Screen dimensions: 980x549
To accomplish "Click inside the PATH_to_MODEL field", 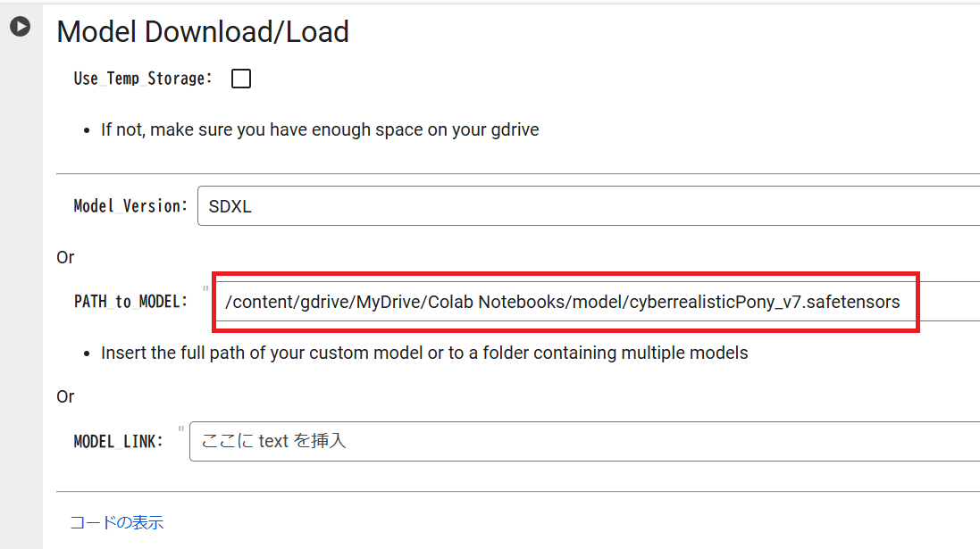I will click(x=563, y=302).
